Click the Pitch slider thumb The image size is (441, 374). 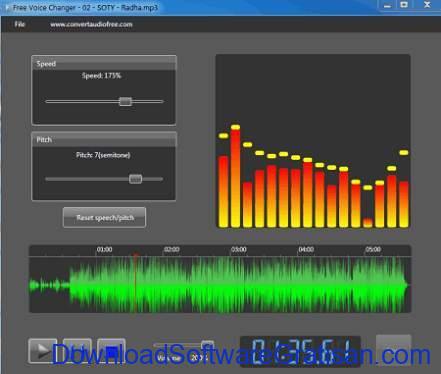coord(135,179)
